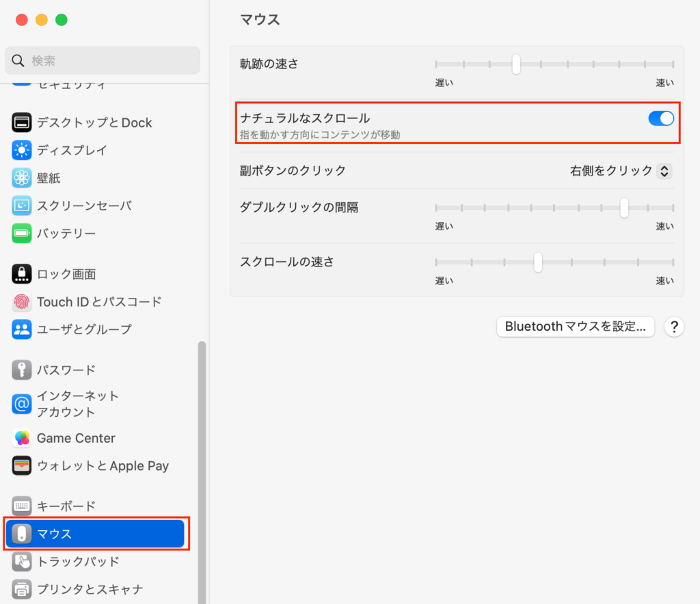This screenshot has height=604, width=700.
Task: Click Bluetooth マウスを設定 button
Action: click(576, 327)
